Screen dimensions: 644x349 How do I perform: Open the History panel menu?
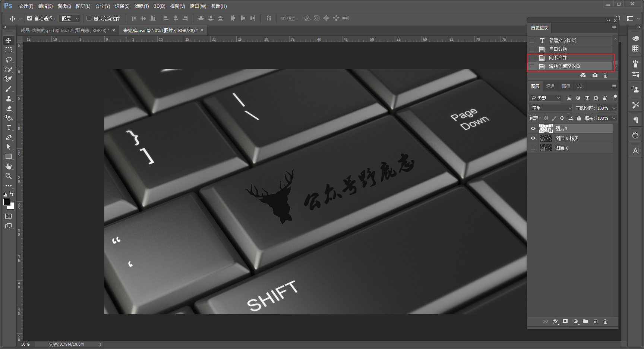pos(614,28)
